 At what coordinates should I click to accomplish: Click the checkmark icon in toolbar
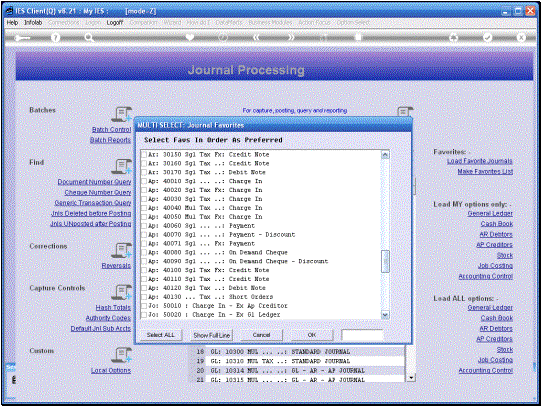[487, 38]
